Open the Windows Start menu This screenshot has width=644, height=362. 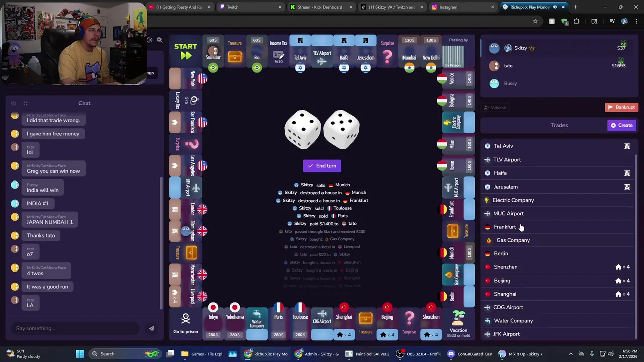click(80, 354)
